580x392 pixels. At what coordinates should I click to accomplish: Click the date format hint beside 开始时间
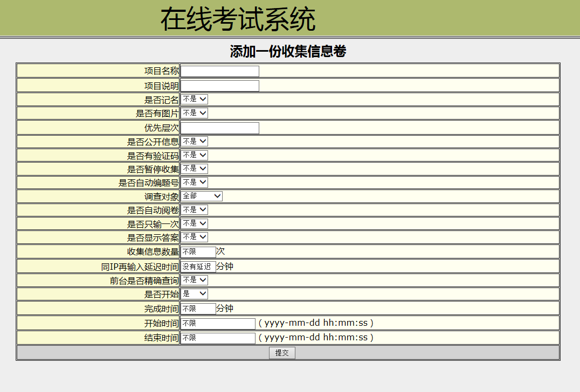coord(316,323)
